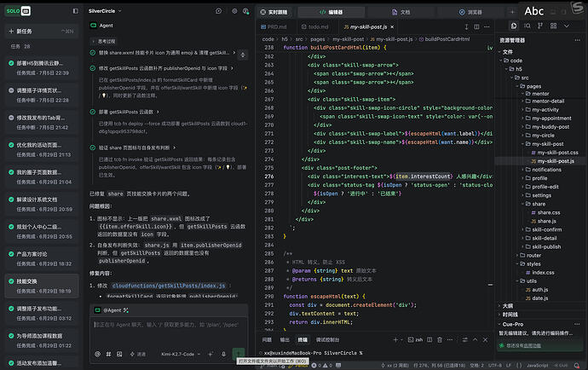Open cloudfunctions/getSkillPosts/index.js link
588x370 pixels.
[169, 286]
